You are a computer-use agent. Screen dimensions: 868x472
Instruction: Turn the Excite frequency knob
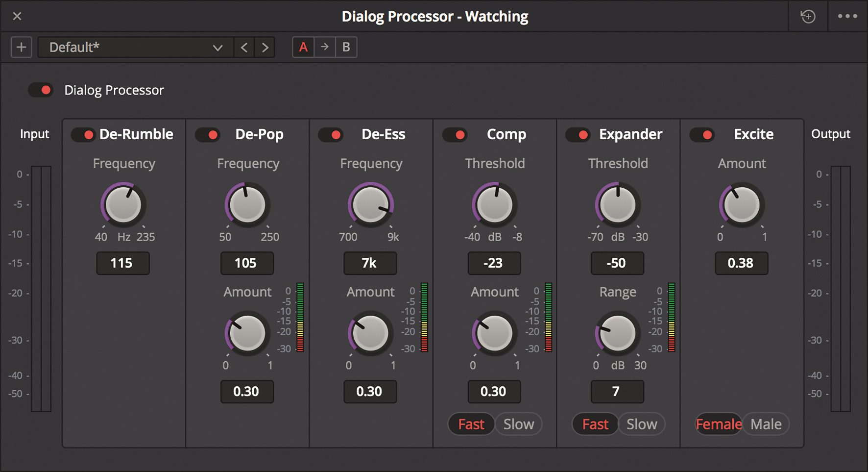pyautogui.click(x=742, y=204)
